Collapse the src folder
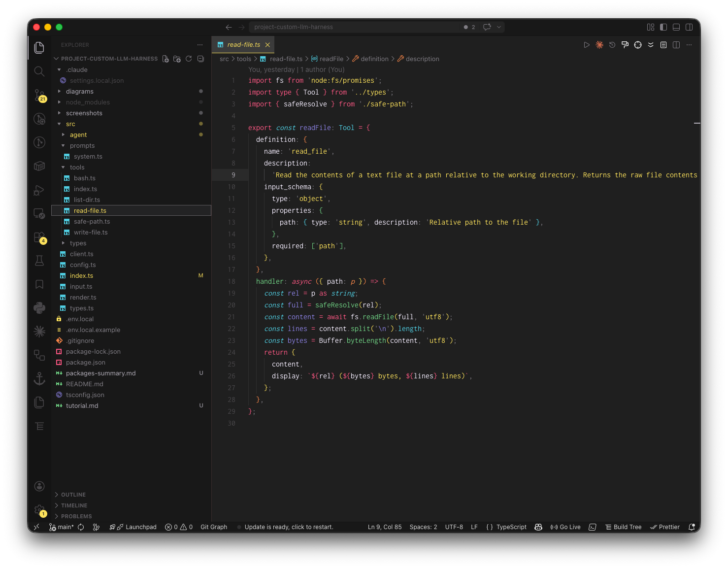The width and height of the screenshot is (728, 569). (131, 124)
